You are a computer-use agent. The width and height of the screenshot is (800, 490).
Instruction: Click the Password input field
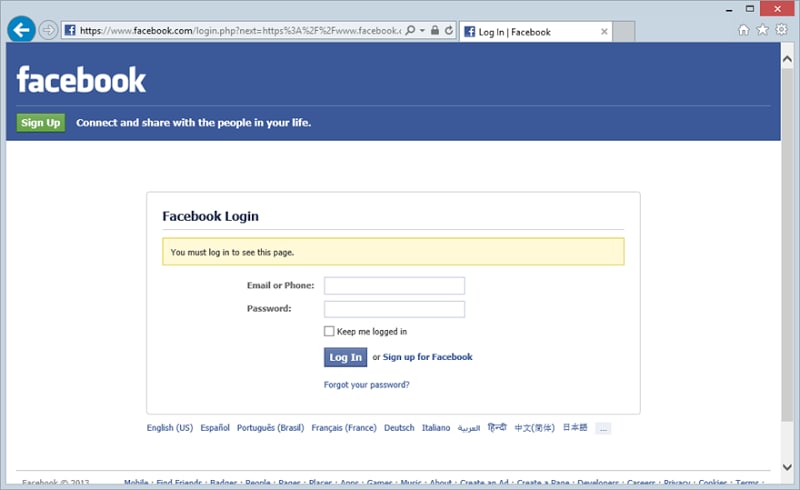tap(394, 309)
